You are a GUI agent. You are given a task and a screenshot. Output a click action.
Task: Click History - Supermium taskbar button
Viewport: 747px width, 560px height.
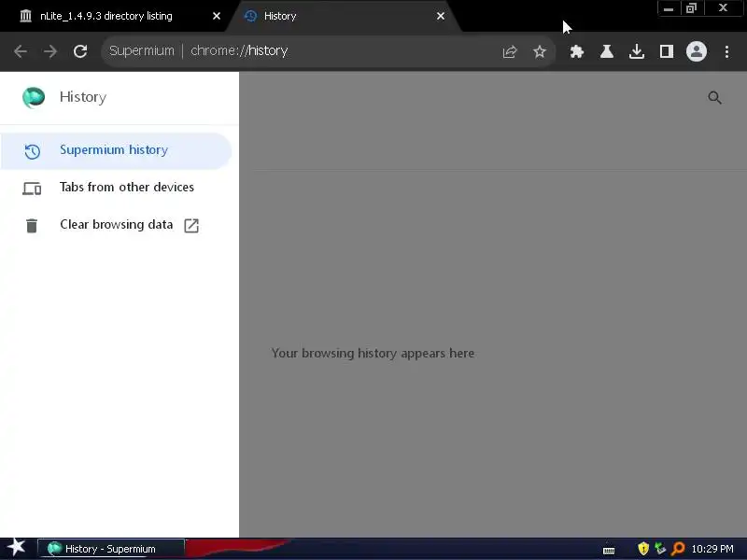tap(110, 549)
